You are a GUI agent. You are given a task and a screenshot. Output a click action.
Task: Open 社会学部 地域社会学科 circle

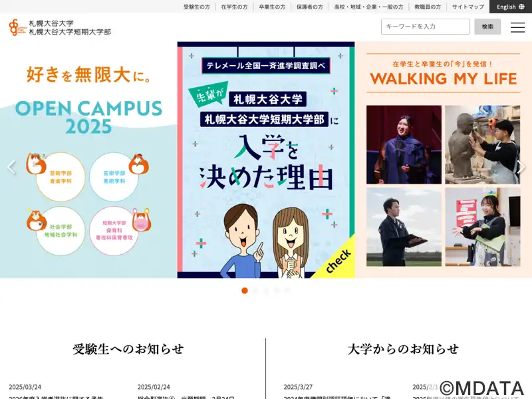tap(61, 231)
